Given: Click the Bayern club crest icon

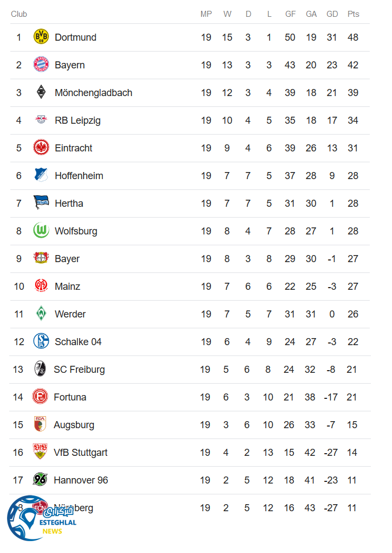Looking at the screenshot, I should [x=41, y=65].
